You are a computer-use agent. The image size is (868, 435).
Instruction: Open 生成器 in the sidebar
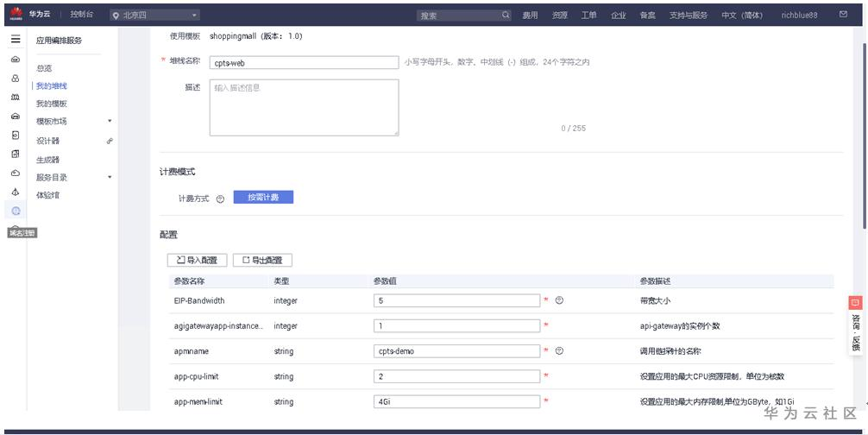(x=47, y=160)
